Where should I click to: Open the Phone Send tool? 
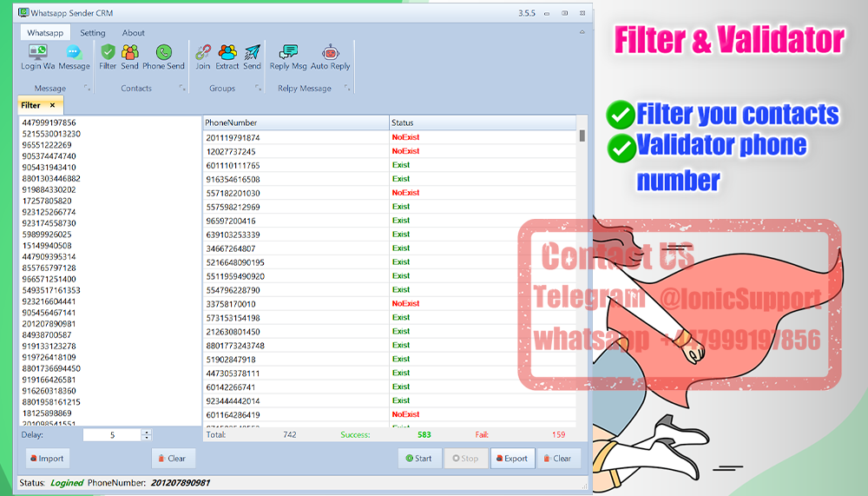pos(163,57)
